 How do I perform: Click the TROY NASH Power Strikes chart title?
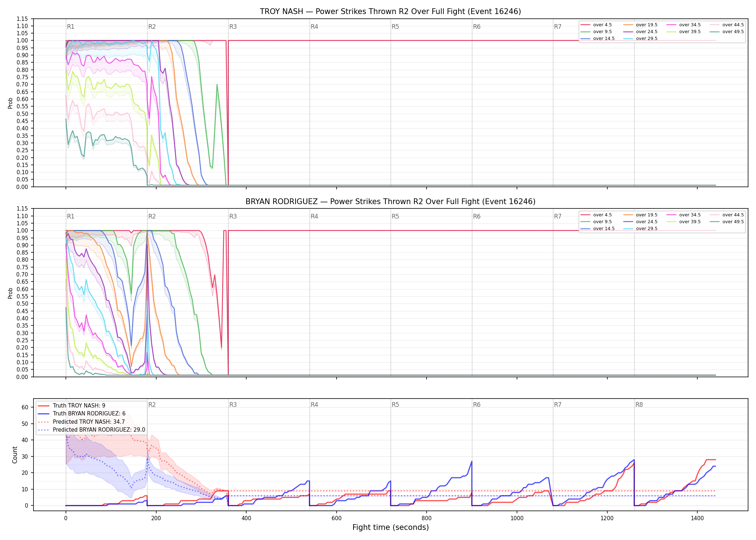[x=390, y=12]
